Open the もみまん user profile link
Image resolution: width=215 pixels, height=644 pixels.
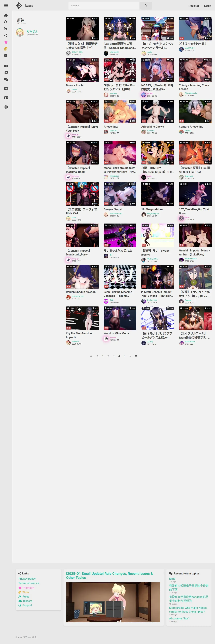pos(32,31)
